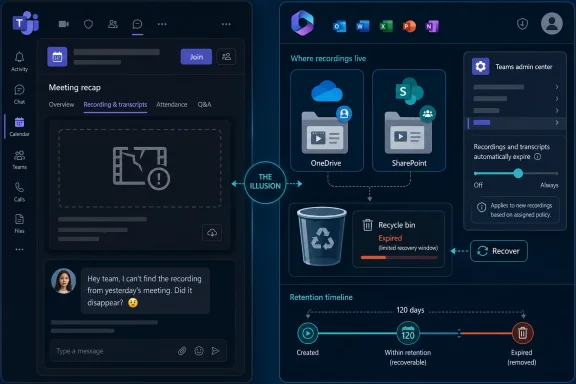Open Calendar in the Teams sidebar
This screenshot has width=576, height=384.
19,126
